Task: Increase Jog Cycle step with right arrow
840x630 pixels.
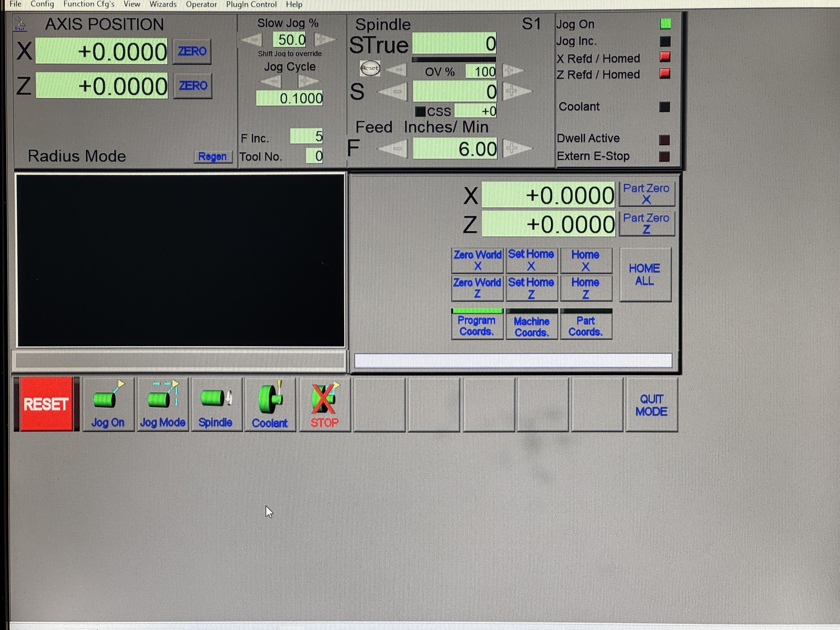Action: tap(308, 81)
